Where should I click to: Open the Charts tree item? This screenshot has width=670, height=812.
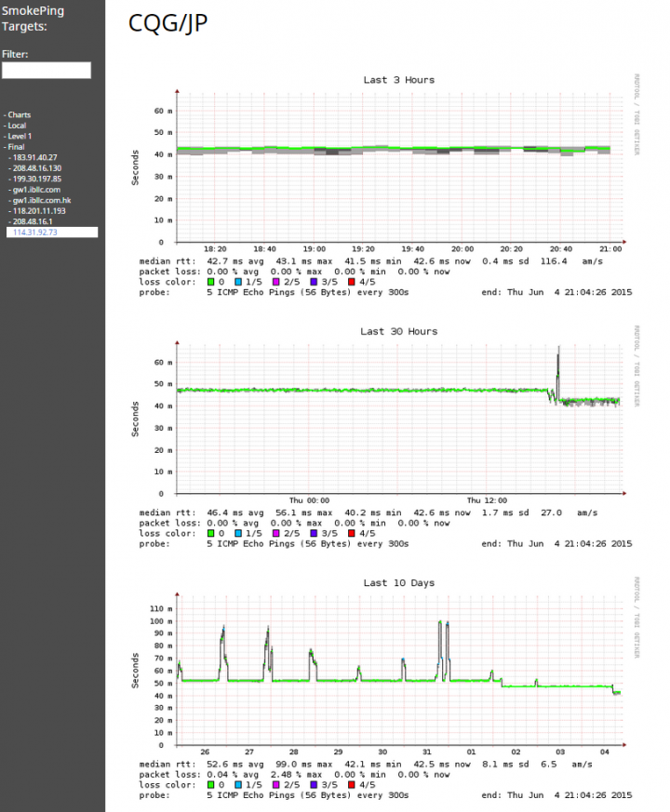pos(19,115)
